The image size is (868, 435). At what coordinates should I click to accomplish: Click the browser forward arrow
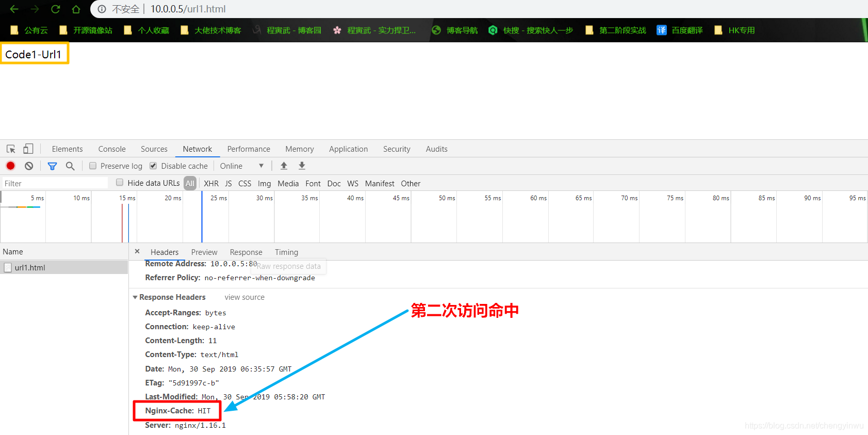tap(35, 9)
